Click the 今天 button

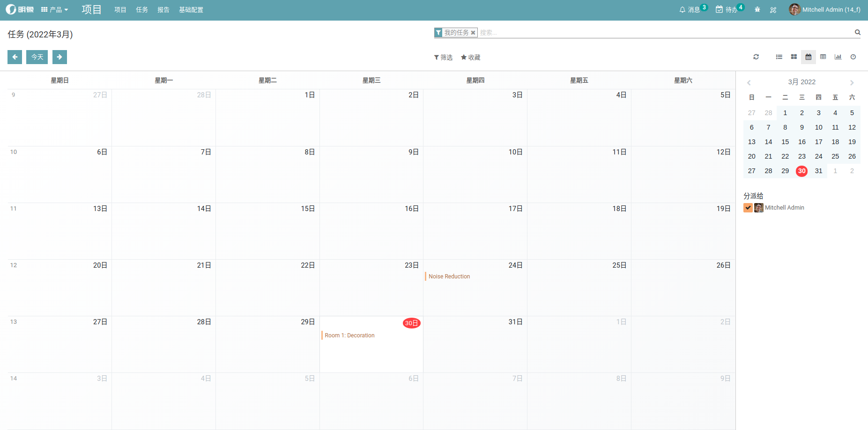point(37,57)
